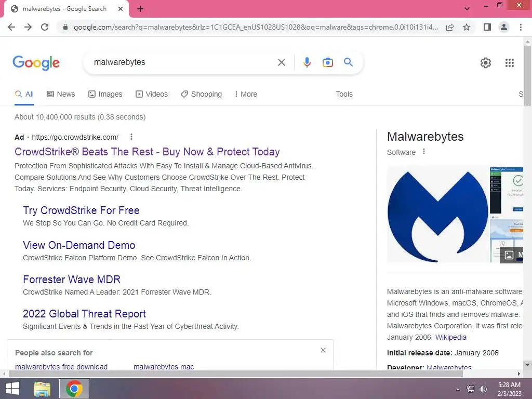This screenshot has width=532, height=399.
Task: Close the malwarebytes Google Search tab
Action: click(121, 9)
